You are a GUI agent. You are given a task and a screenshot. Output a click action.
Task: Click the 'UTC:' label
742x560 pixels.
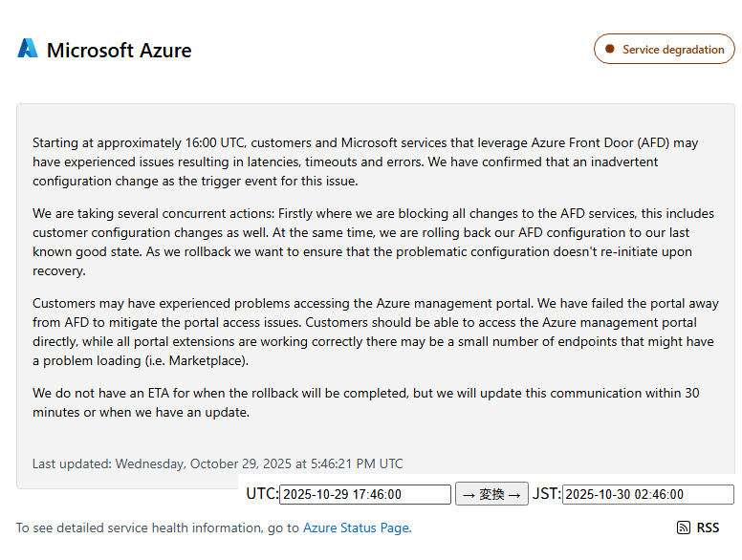[x=263, y=494]
